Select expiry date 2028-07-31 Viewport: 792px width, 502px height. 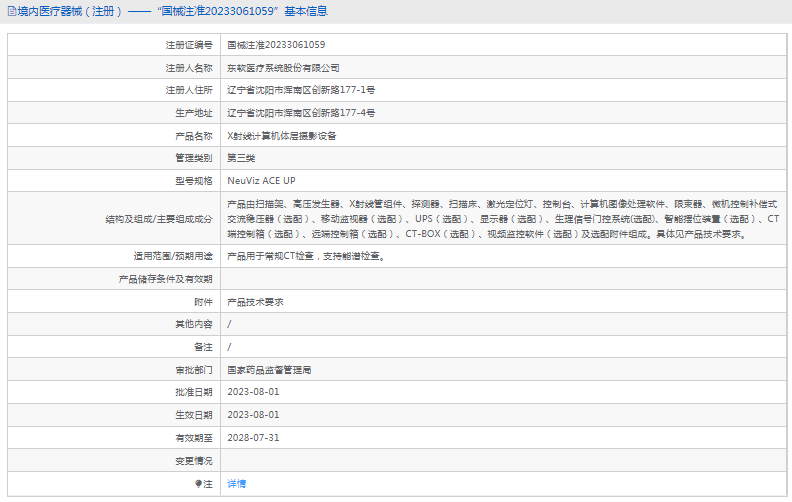click(x=253, y=438)
